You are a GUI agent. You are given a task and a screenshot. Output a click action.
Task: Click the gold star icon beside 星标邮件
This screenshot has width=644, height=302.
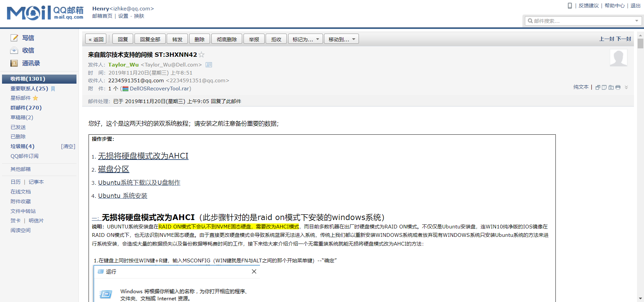pyautogui.click(x=36, y=98)
